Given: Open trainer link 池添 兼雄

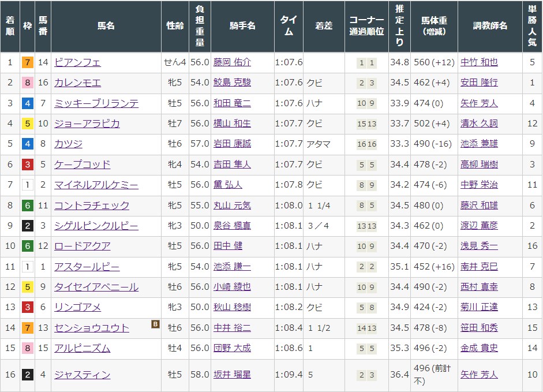Looking at the screenshot, I should click(x=479, y=144).
